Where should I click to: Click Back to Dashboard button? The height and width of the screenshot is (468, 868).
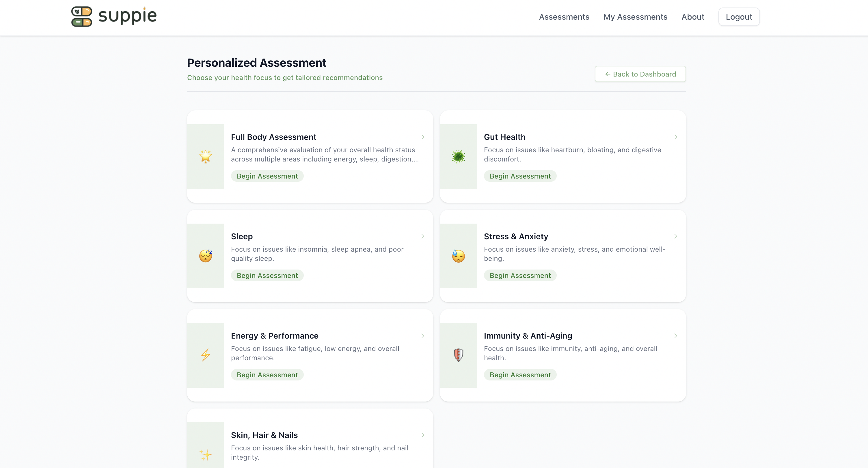coord(640,74)
